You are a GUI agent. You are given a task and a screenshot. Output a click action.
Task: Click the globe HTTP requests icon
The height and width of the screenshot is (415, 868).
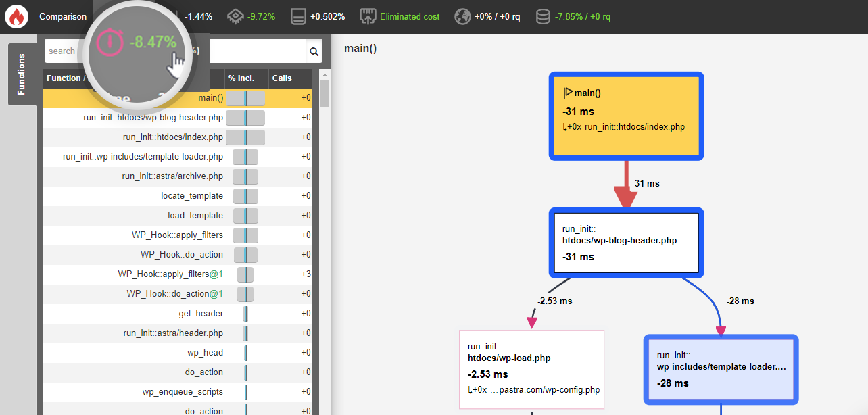coord(462,16)
